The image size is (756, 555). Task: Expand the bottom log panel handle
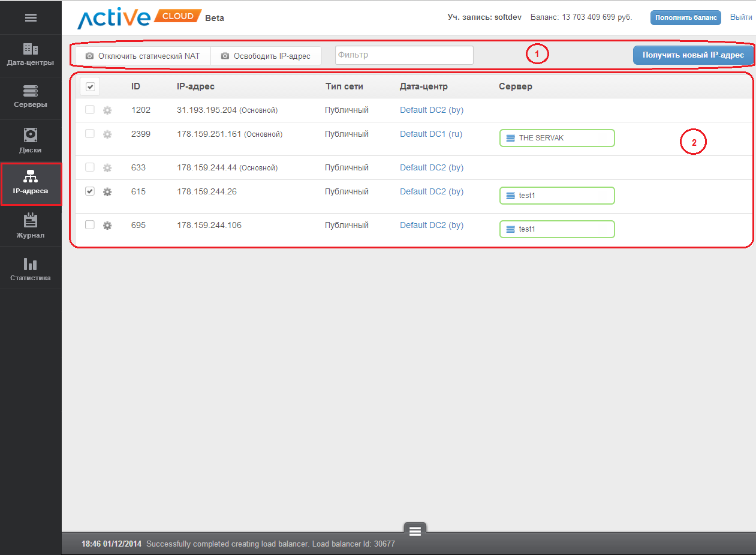coord(415,530)
